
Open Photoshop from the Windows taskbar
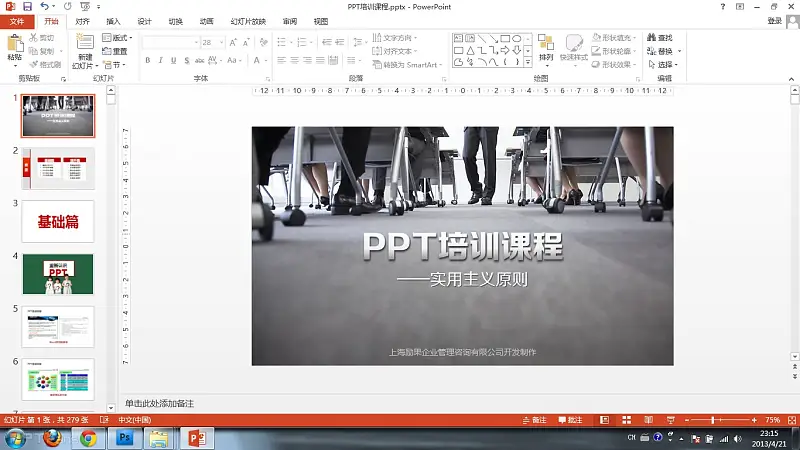125,438
